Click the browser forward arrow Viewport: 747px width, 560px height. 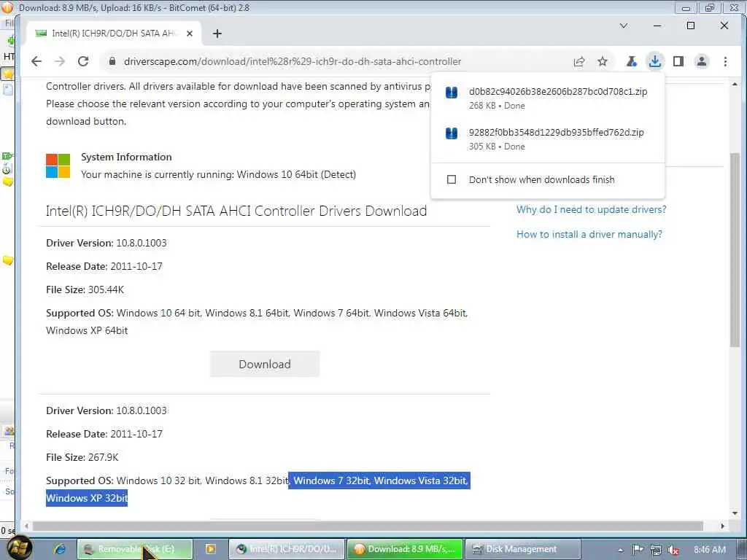click(60, 61)
